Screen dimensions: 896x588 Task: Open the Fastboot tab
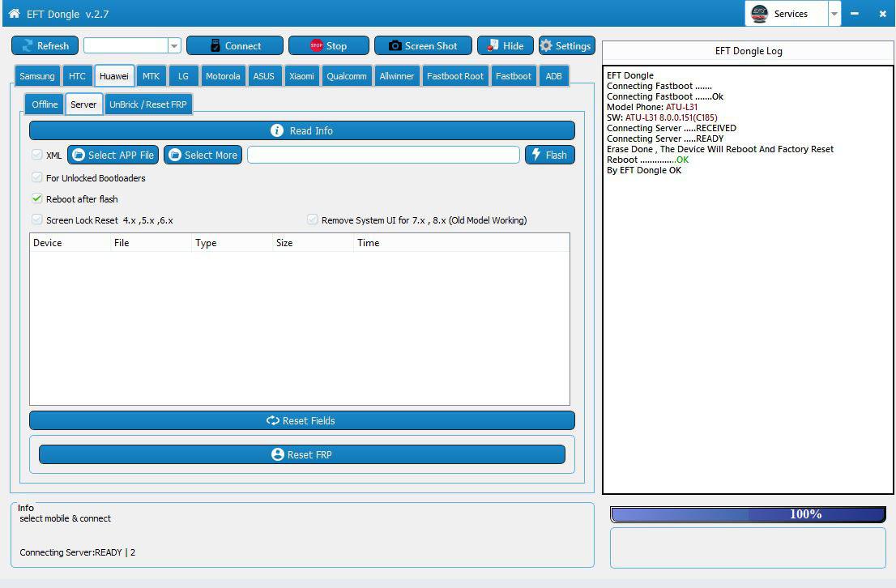513,76
